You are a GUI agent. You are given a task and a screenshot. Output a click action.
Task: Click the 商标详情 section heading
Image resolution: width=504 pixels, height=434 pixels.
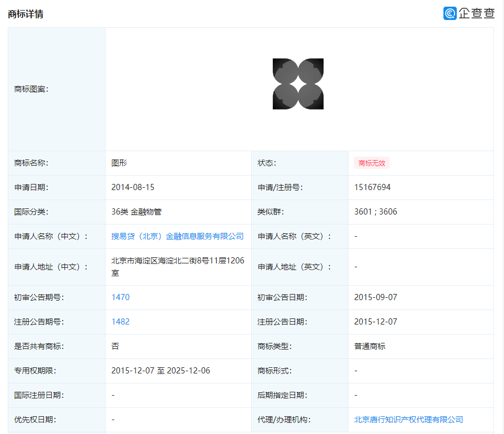pos(26,14)
